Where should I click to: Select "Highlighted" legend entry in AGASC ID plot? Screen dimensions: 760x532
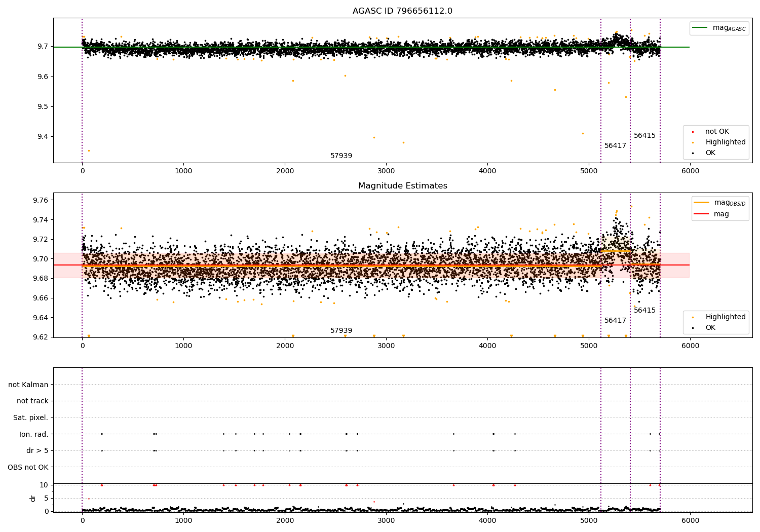point(726,142)
